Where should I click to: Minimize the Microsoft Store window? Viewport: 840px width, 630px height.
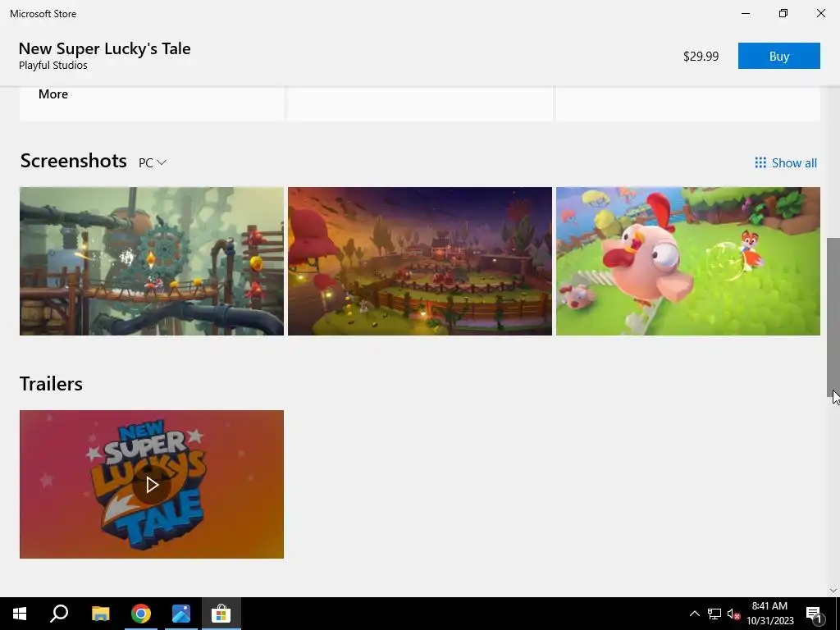tap(745, 13)
